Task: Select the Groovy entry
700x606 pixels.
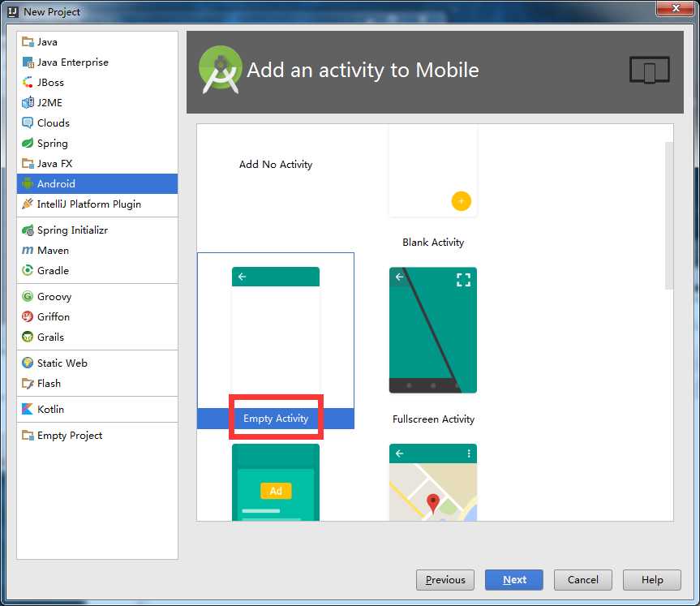Action: point(97,297)
